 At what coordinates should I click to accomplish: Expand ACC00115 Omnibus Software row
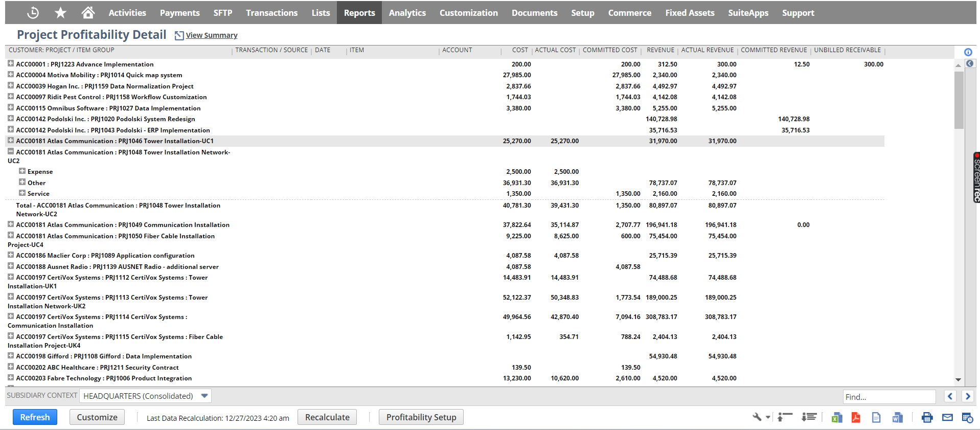[11, 107]
